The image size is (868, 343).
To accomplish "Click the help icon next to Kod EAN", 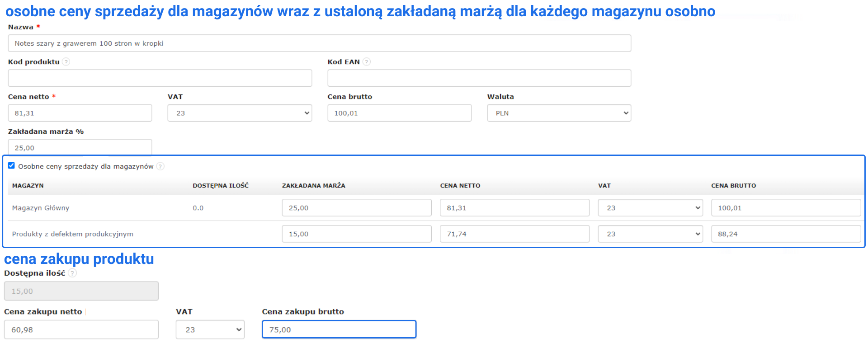I will [367, 62].
